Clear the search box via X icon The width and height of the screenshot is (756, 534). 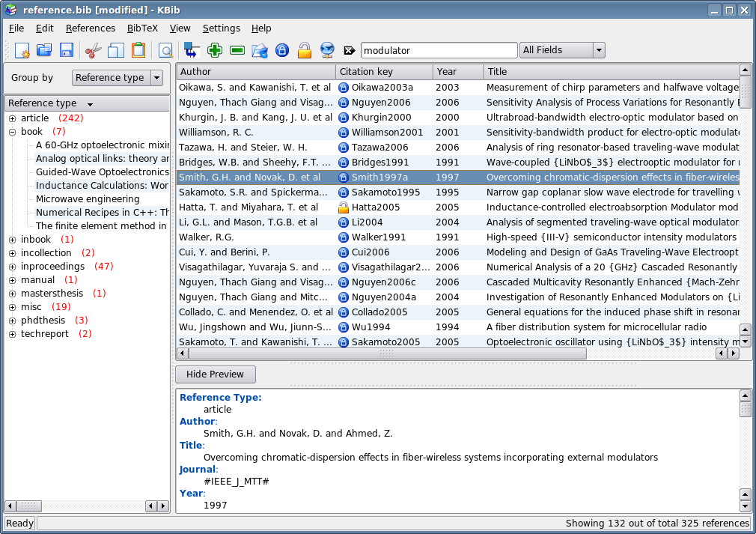[348, 49]
